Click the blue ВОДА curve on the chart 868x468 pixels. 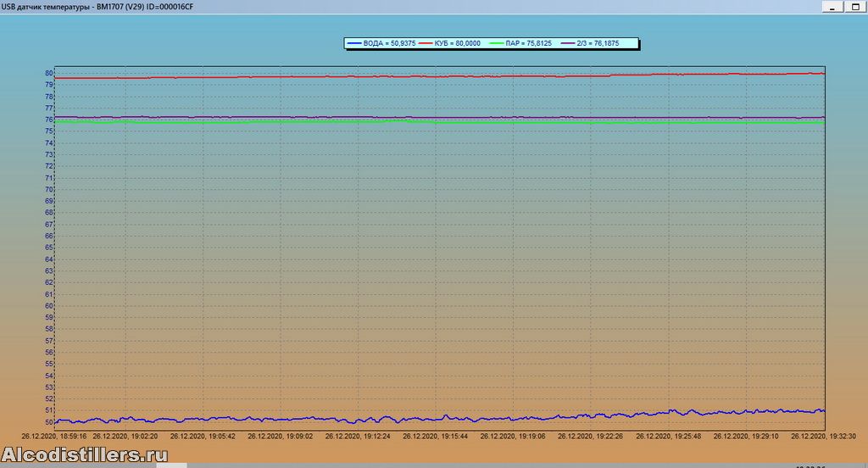[424, 419]
